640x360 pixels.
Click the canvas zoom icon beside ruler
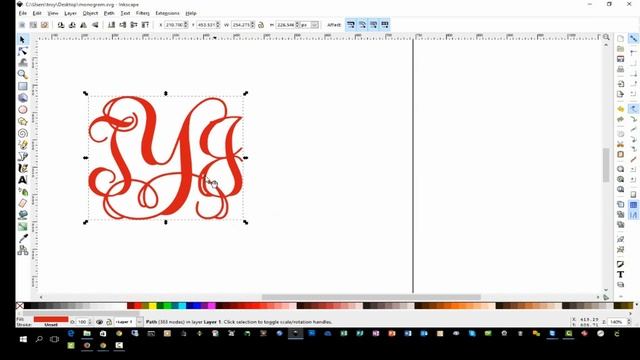coord(607,37)
